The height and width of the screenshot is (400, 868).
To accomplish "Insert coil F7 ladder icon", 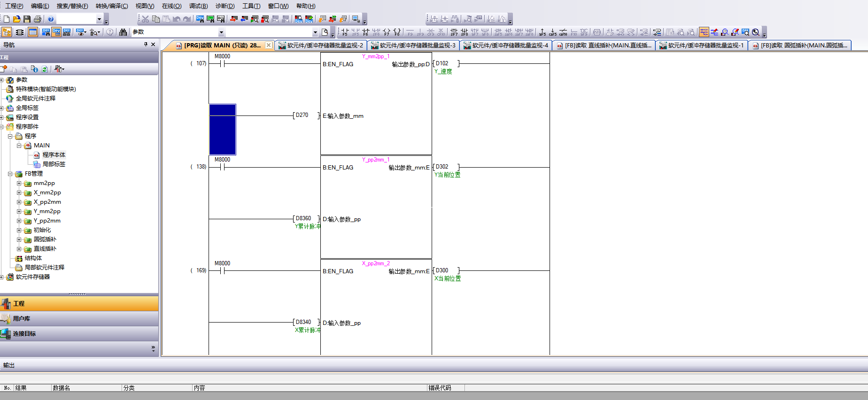I will coord(387,32).
